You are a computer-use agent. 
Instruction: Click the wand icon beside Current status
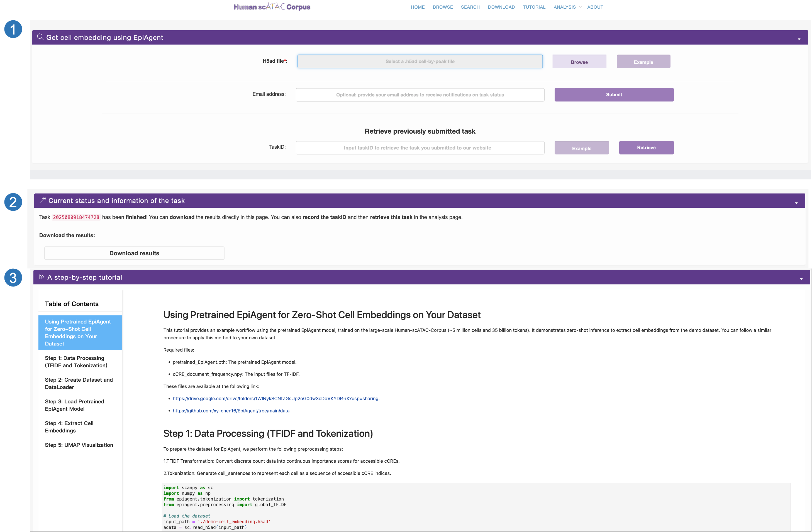(x=43, y=200)
